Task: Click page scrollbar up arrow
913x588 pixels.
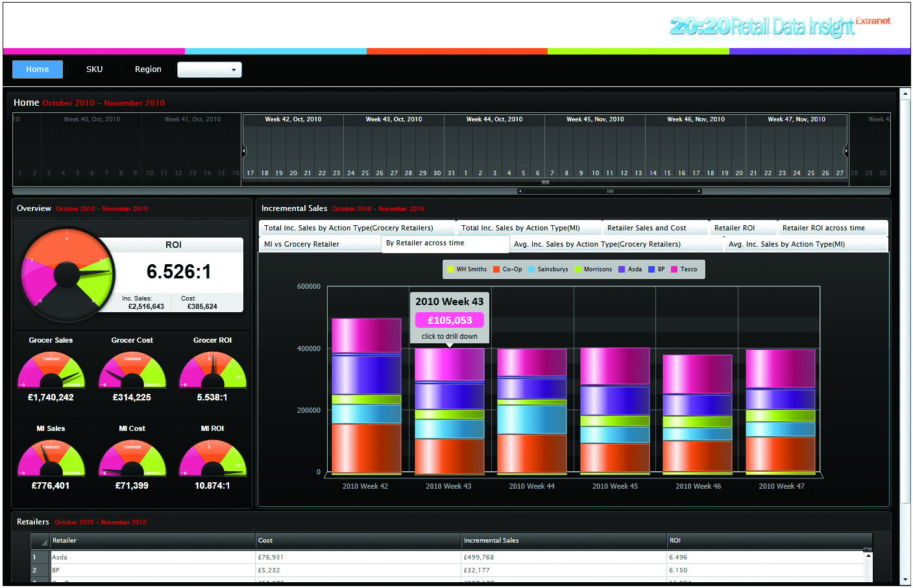Action: point(905,93)
